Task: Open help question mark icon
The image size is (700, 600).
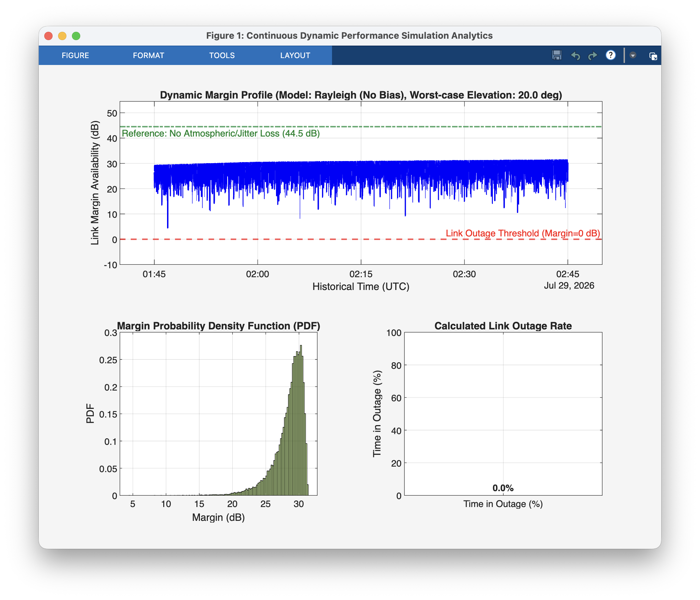Action: (x=611, y=55)
